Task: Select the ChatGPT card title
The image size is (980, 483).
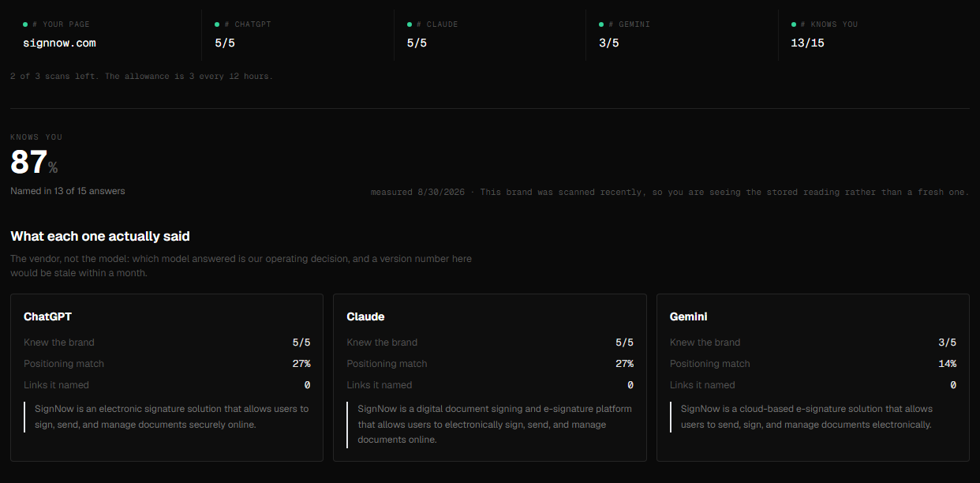Action: pyautogui.click(x=48, y=316)
